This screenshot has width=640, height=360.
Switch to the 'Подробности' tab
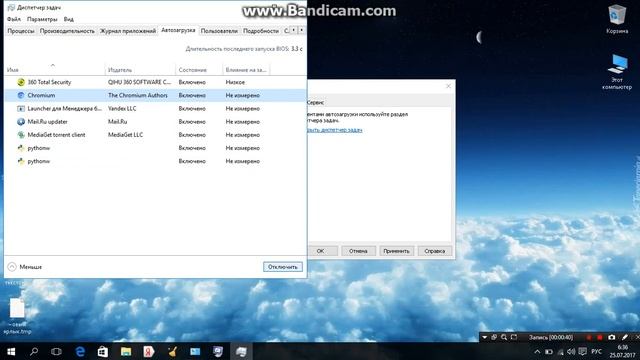point(261,31)
